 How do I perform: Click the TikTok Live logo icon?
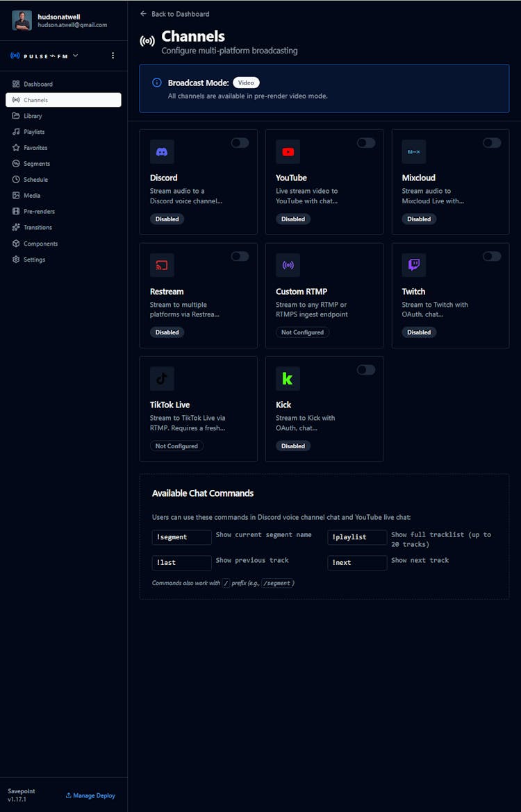point(162,379)
